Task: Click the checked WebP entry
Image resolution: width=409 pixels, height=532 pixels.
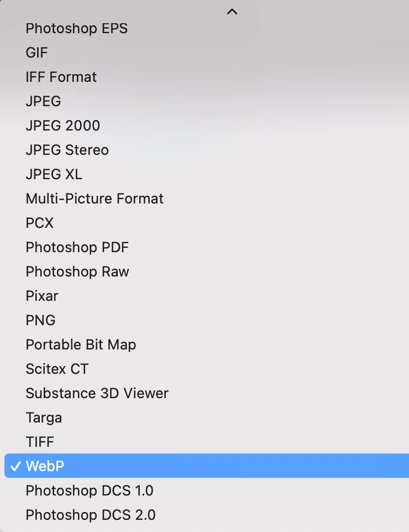Action: click(207, 466)
